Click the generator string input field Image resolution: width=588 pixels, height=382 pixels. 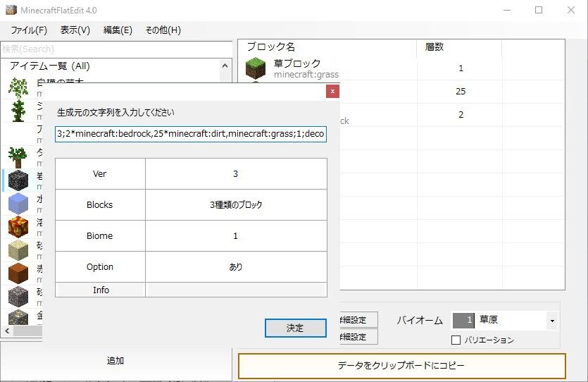[x=191, y=134]
